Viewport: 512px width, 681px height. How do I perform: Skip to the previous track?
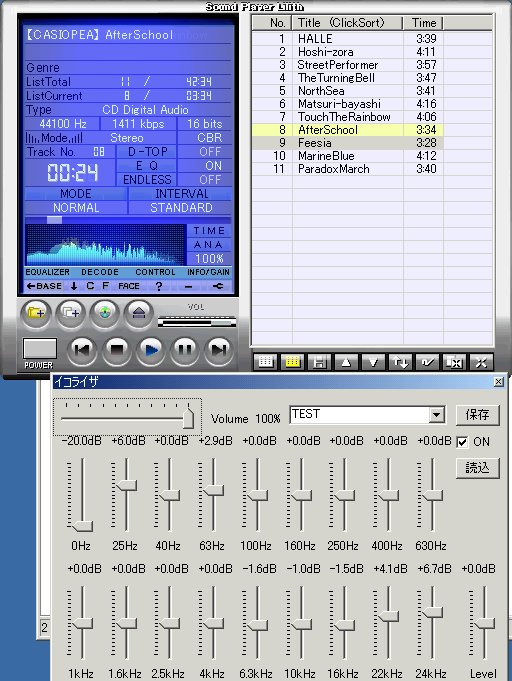click(x=82, y=350)
